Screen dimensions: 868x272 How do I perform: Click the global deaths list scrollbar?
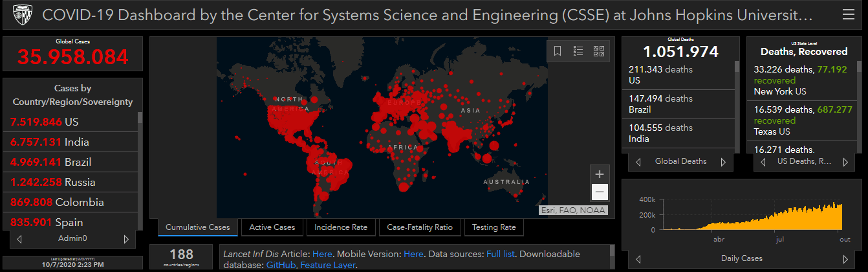[x=737, y=67]
